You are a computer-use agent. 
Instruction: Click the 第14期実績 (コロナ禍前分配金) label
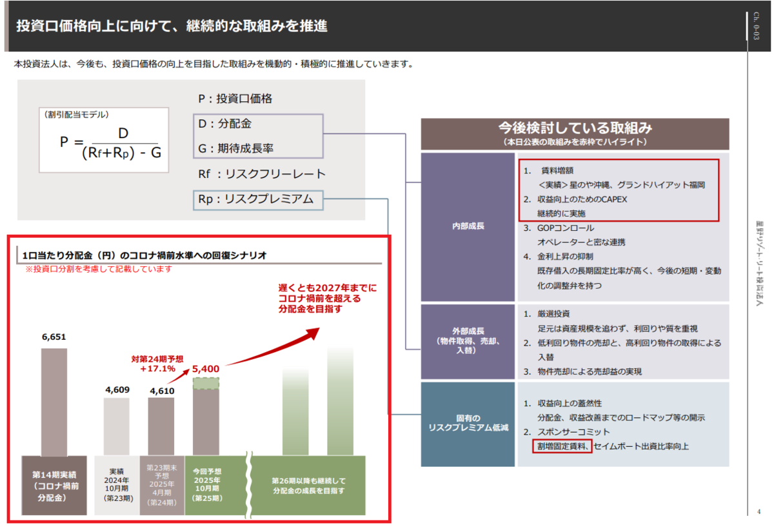coord(54,485)
